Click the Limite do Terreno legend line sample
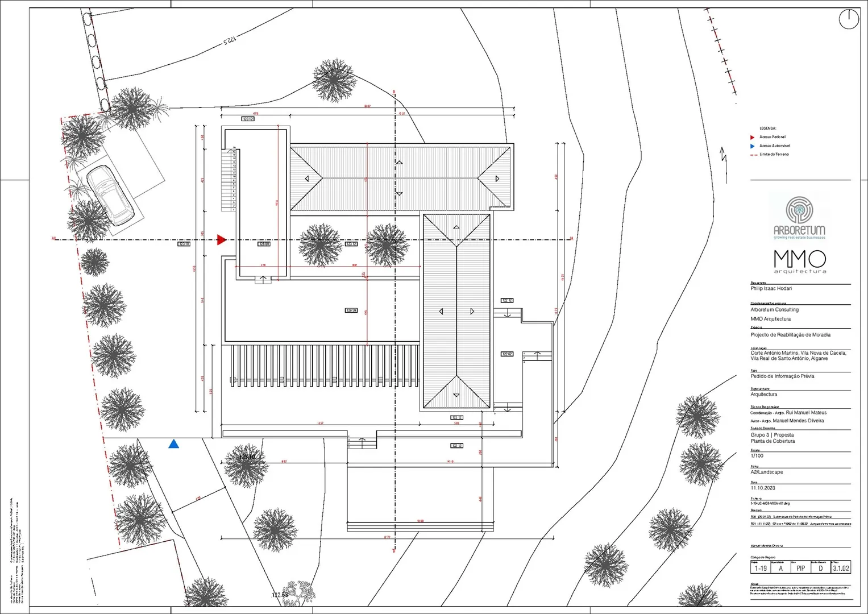868x614 pixels. (x=753, y=155)
